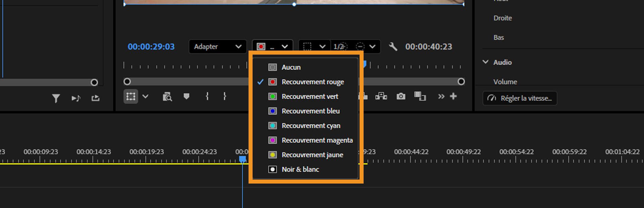Click the Bas property label
Screen dimensions: 644x208
498,38
